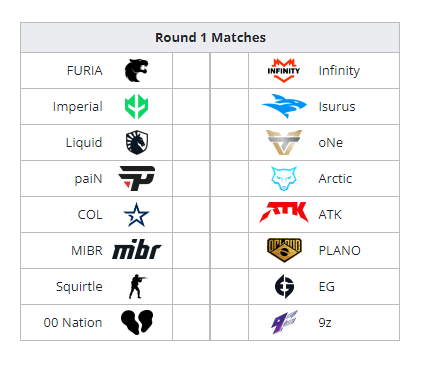Click the Complexity star logo
424x370 pixels.
pyautogui.click(x=136, y=214)
